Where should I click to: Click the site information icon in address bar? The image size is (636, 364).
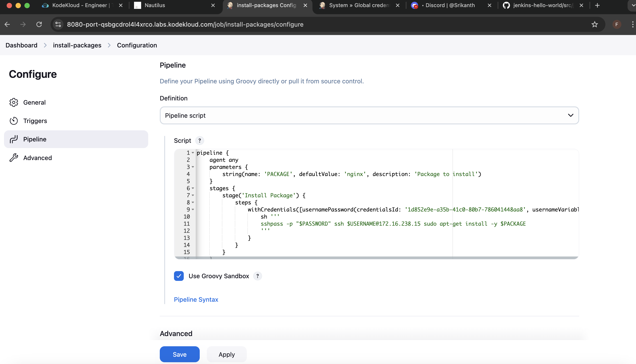(58, 25)
